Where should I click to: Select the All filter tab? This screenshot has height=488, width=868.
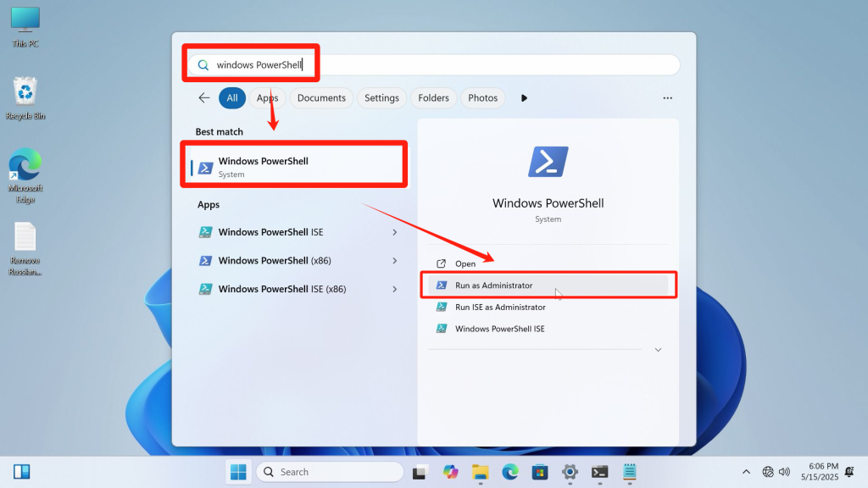(x=232, y=98)
